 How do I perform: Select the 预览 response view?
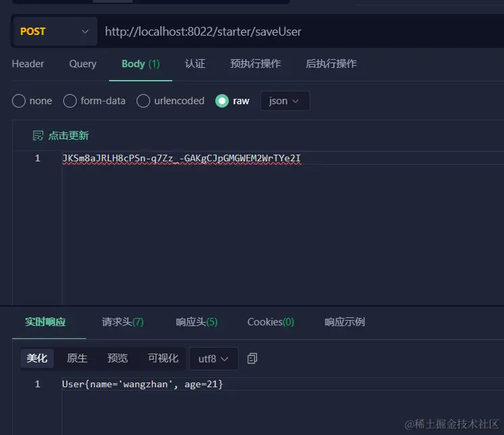point(118,358)
